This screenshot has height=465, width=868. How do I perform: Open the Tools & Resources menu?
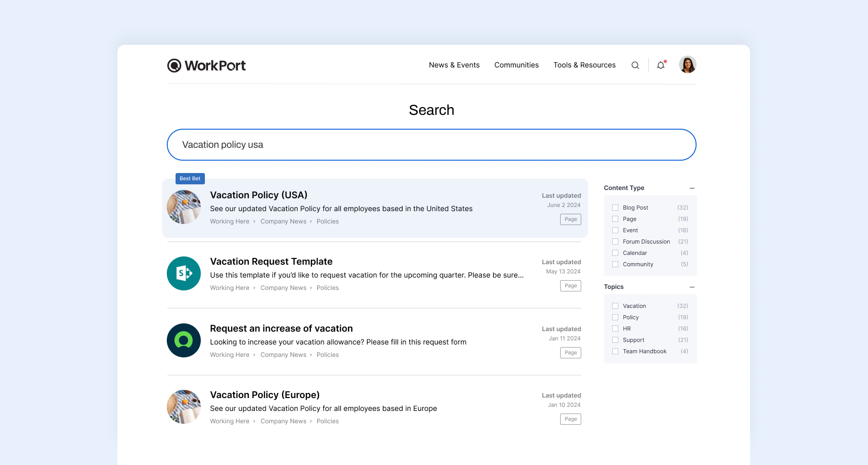pos(584,65)
